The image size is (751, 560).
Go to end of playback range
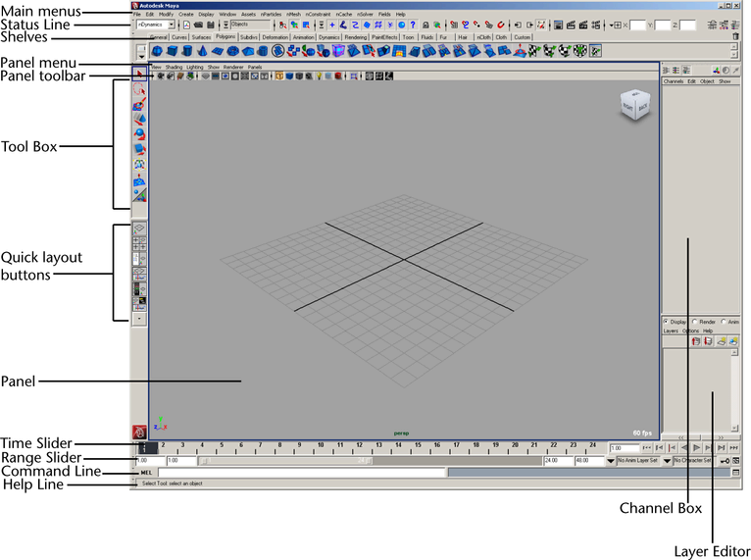(733, 448)
